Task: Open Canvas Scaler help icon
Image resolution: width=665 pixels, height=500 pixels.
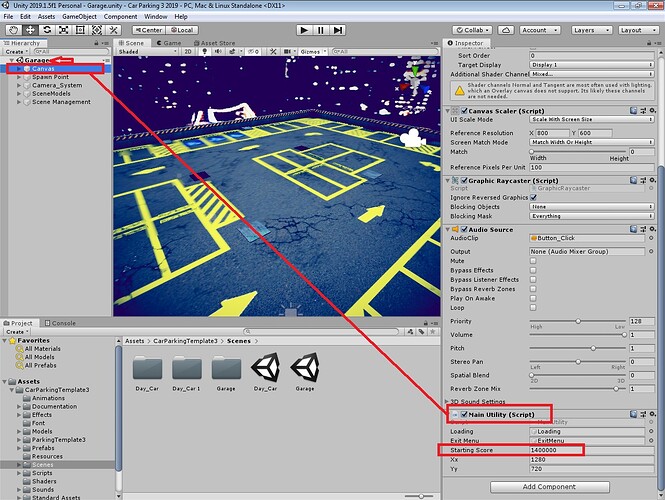Action: click(x=633, y=111)
